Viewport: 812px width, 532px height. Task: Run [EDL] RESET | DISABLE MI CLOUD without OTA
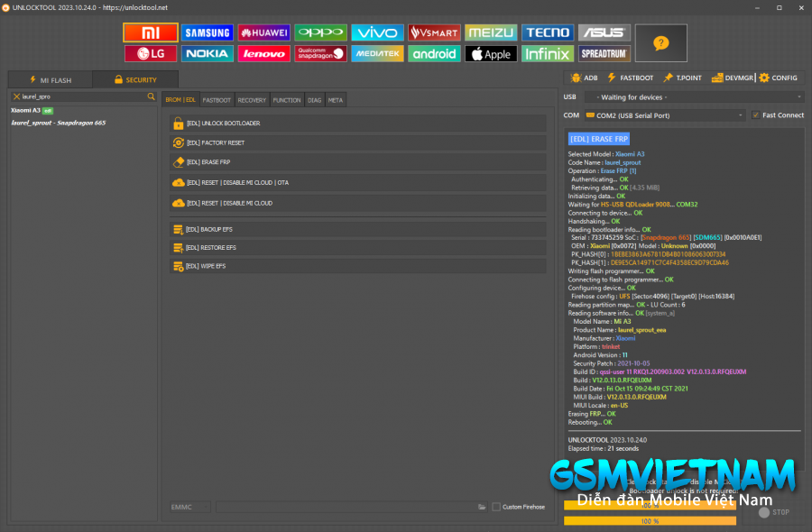tap(358, 204)
